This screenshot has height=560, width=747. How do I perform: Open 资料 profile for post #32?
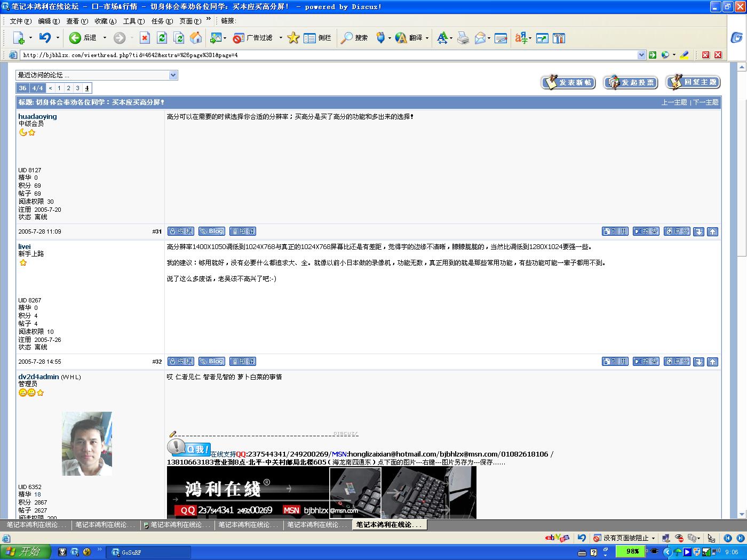181,362
